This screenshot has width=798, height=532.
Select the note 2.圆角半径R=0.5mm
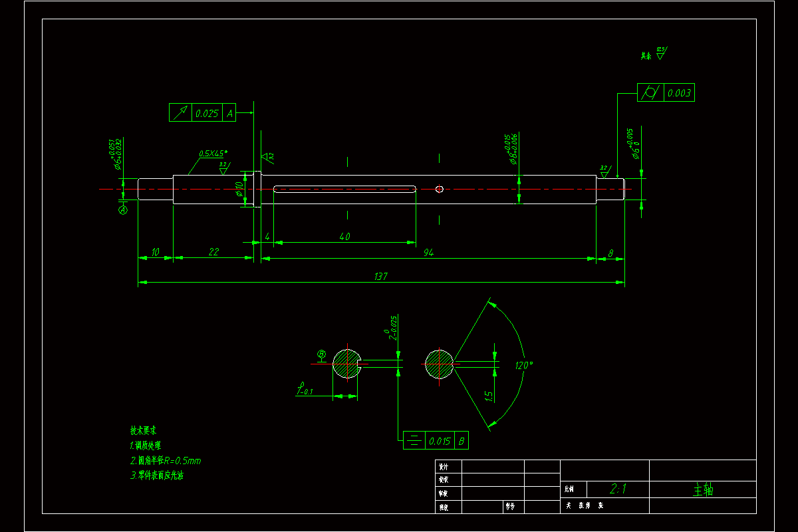(x=166, y=460)
